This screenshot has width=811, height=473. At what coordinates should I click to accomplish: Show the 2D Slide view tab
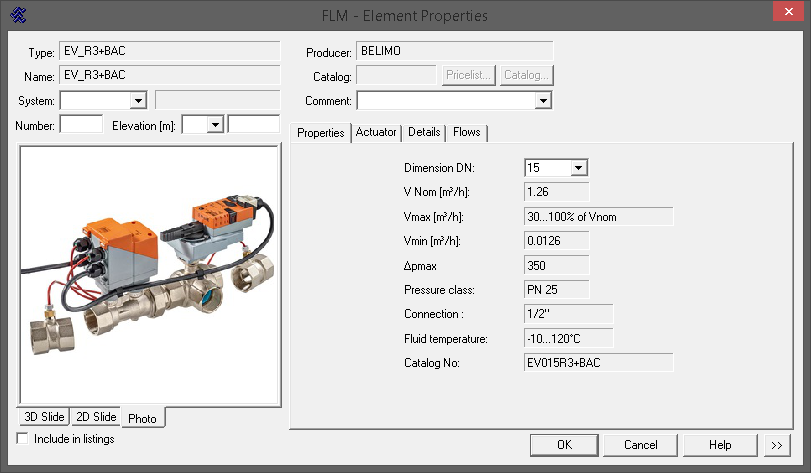coord(96,417)
